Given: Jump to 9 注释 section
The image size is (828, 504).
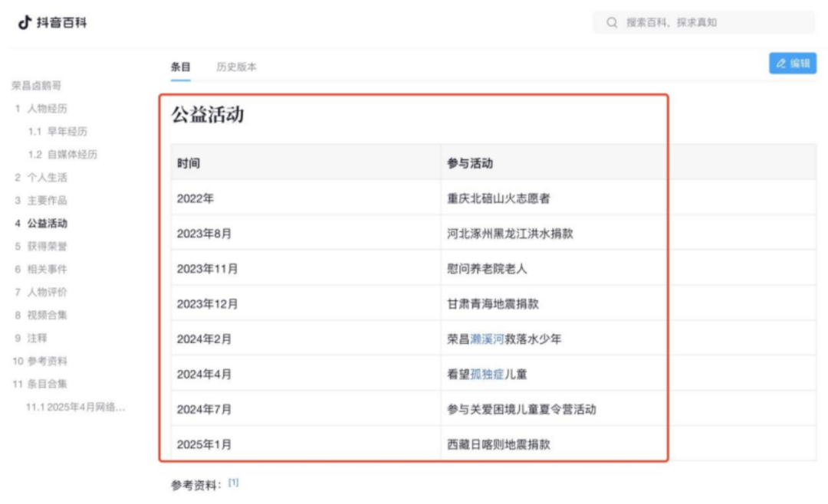Looking at the screenshot, I should pyautogui.click(x=31, y=339).
